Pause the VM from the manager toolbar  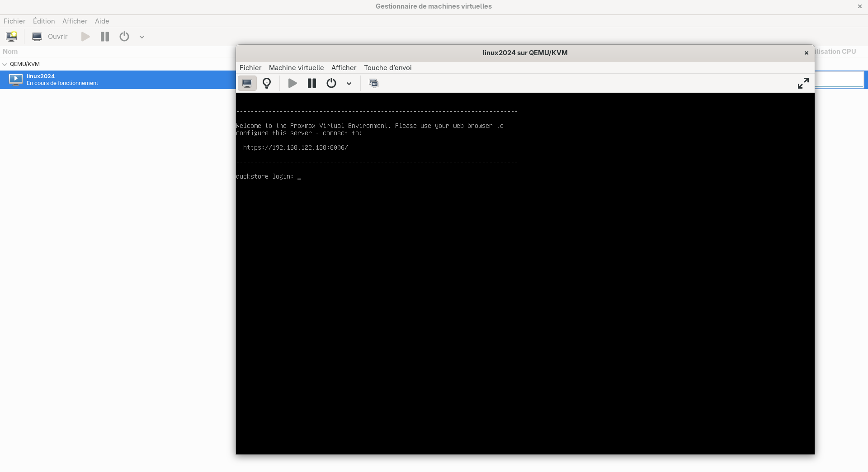[105, 37]
